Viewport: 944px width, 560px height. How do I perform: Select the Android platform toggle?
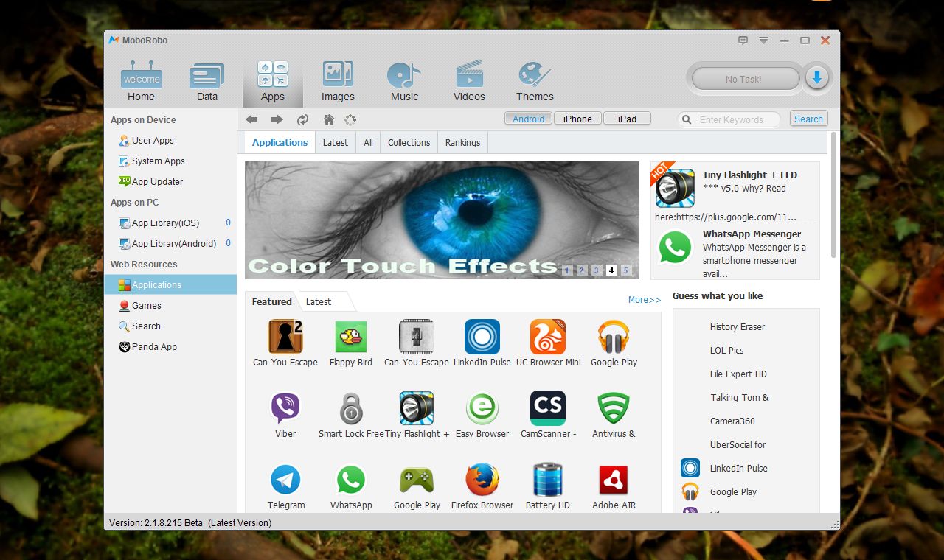(529, 119)
